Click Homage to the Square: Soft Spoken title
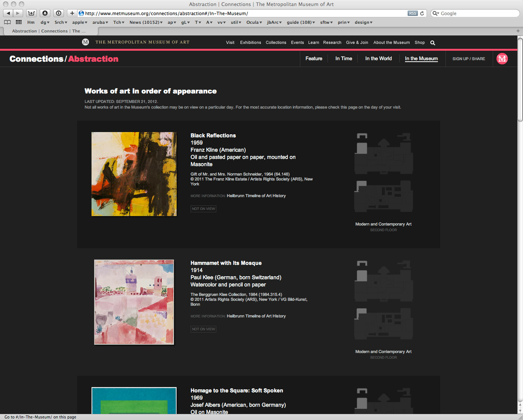Screen dimensions: 523x420 coord(237,390)
